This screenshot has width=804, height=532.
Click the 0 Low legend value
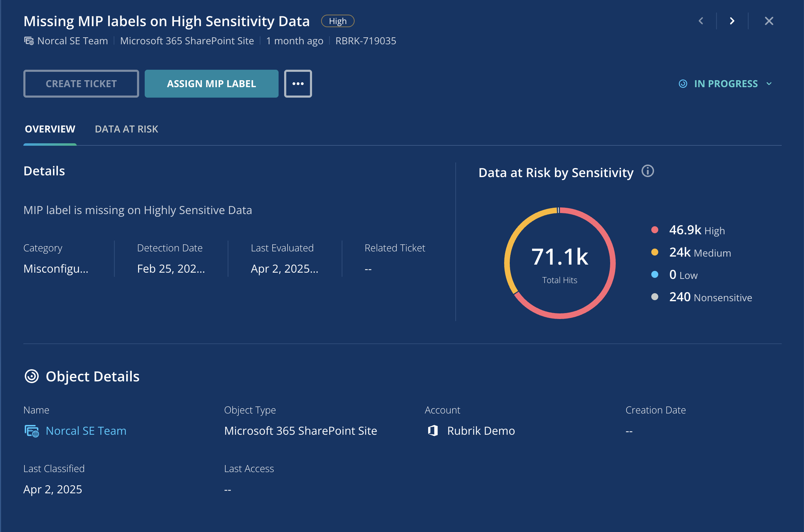coord(673,274)
